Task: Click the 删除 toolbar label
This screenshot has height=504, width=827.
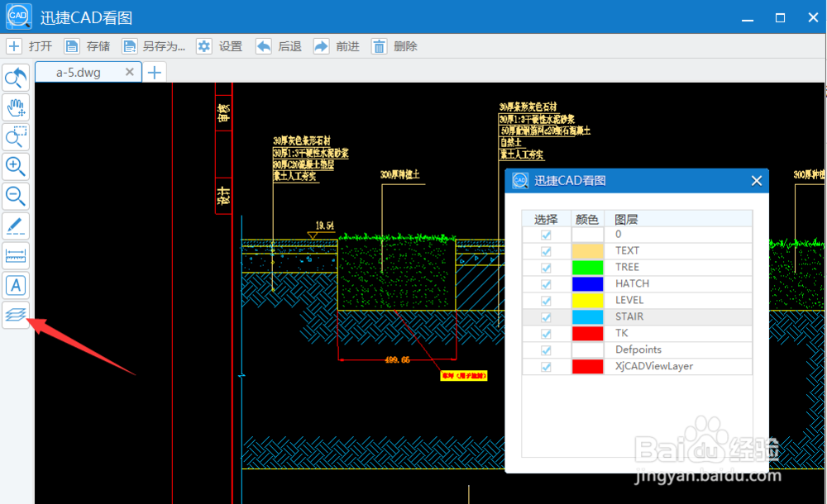Action: 405,46
